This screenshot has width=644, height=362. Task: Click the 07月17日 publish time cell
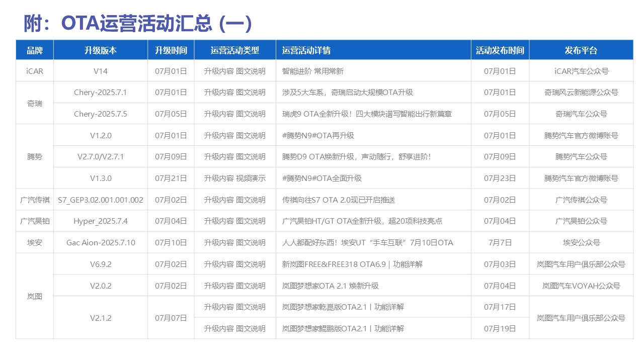500,307
